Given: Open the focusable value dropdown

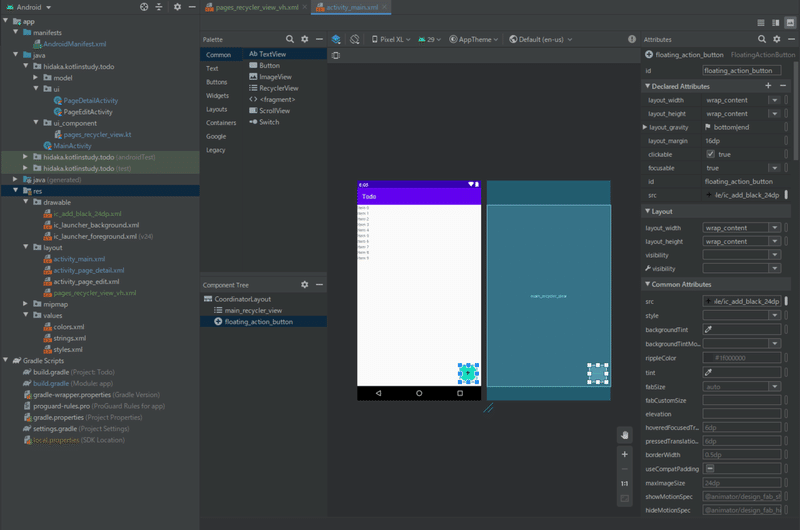Looking at the screenshot, I should [774, 168].
